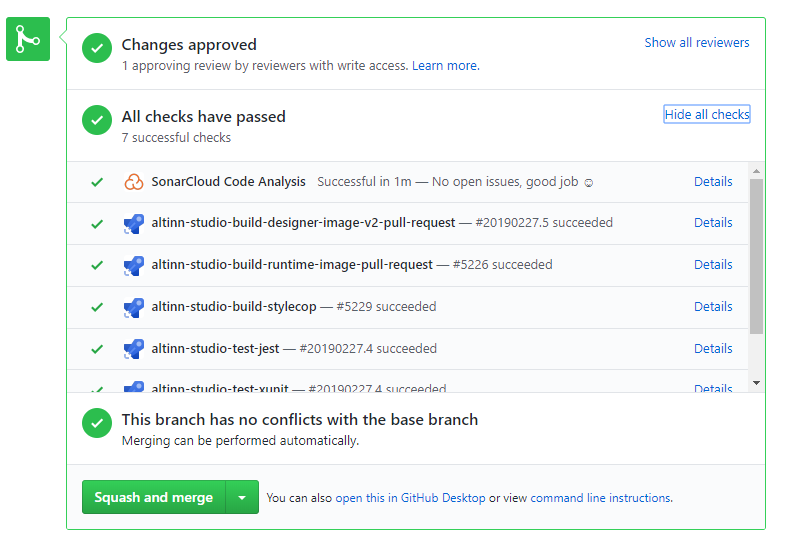The width and height of the screenshot is (806, 537).
Task: Click the open this in GitHub Desktop link
Action: click(410, 498)
